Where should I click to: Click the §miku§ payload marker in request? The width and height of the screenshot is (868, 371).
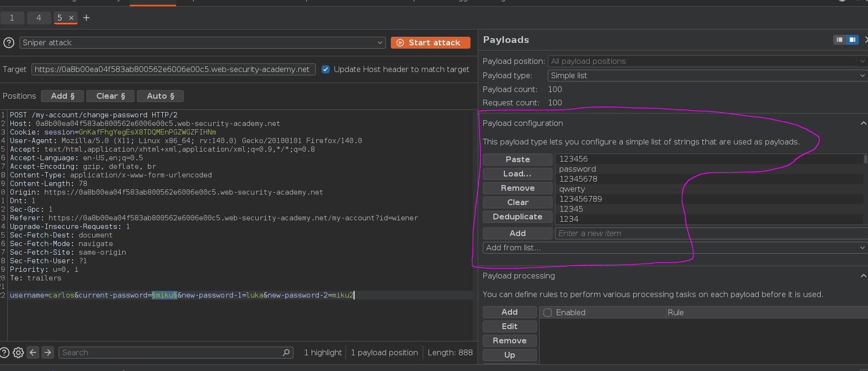[165, 295]
